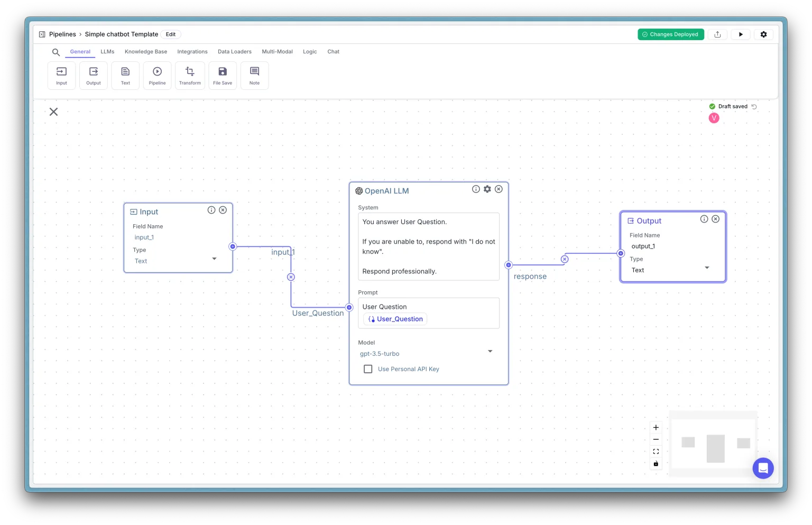Image resolution: width=812 pixels, height=525 pixels.
Task: Click the User_Question variable chip
Action: (x=396, y=319)
